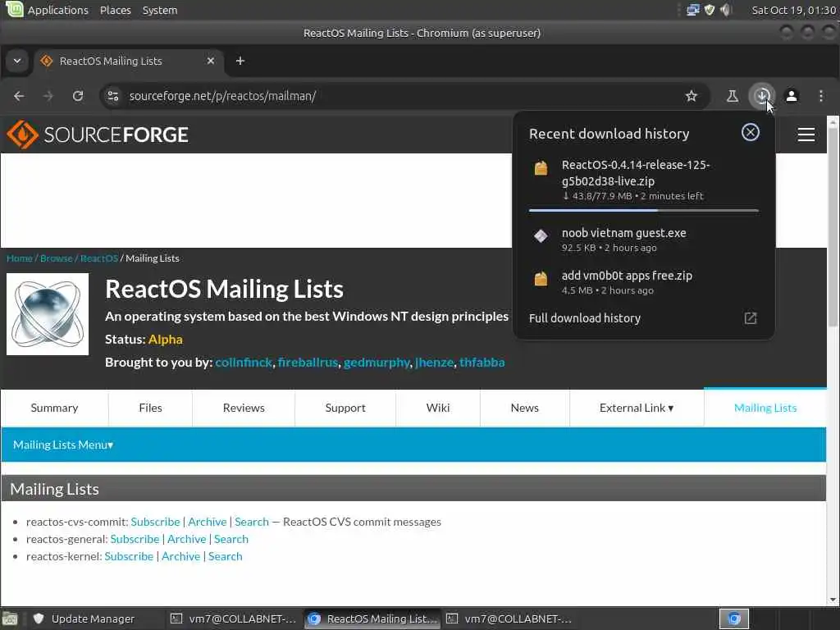Screen dimensions: 840x630
Task: Search the reactos-general list
Action: [231, 539]
